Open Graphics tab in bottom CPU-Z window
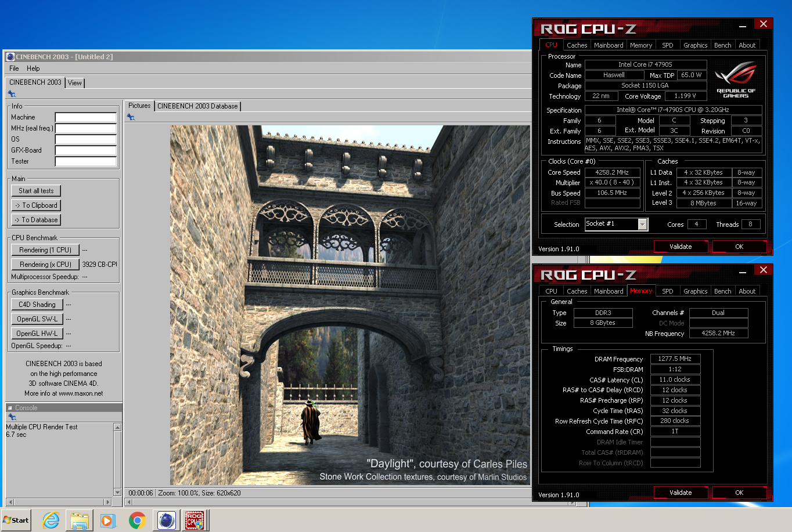The image size is (792, 532). pos(696,291)
